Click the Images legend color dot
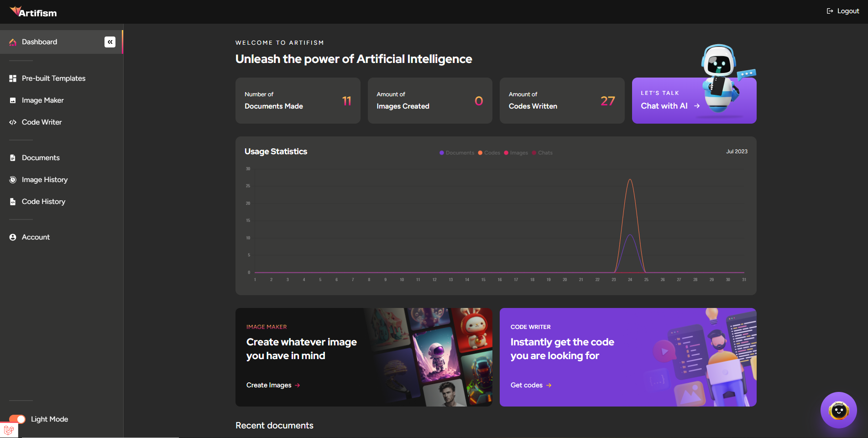The height and width of the screenshot is (438, 868). click(x=506, y=153)
